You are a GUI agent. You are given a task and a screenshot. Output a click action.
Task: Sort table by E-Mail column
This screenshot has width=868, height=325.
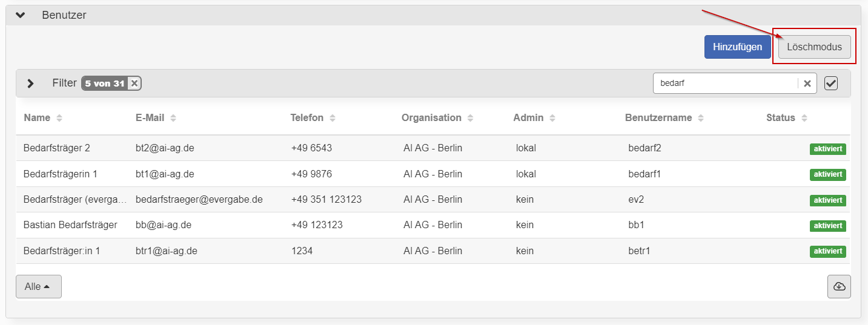[x=173, y=118]
